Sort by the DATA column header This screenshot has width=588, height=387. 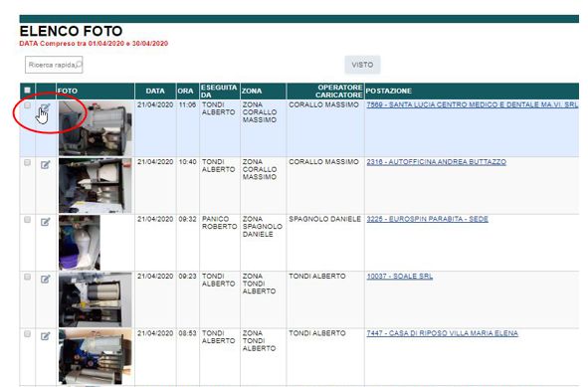(155, 92)
